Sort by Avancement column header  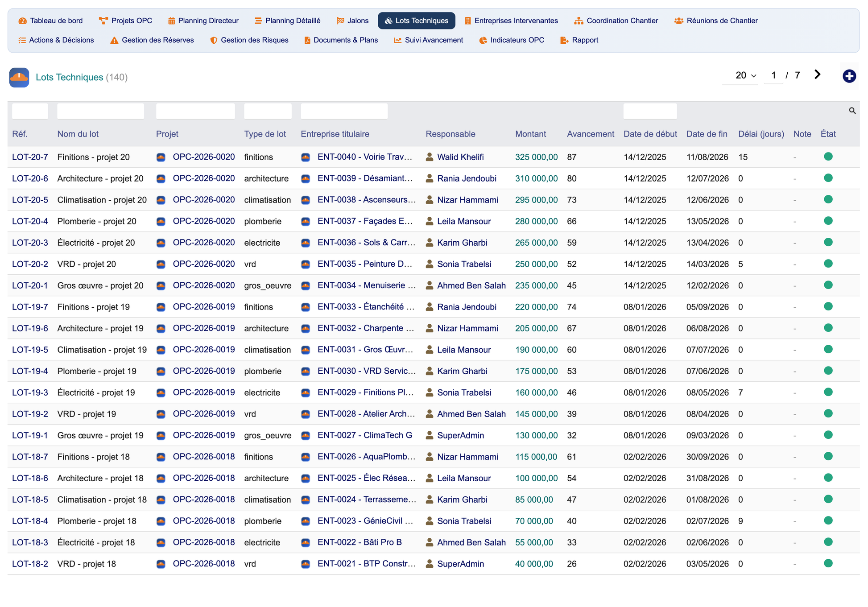tap(591, 134)
